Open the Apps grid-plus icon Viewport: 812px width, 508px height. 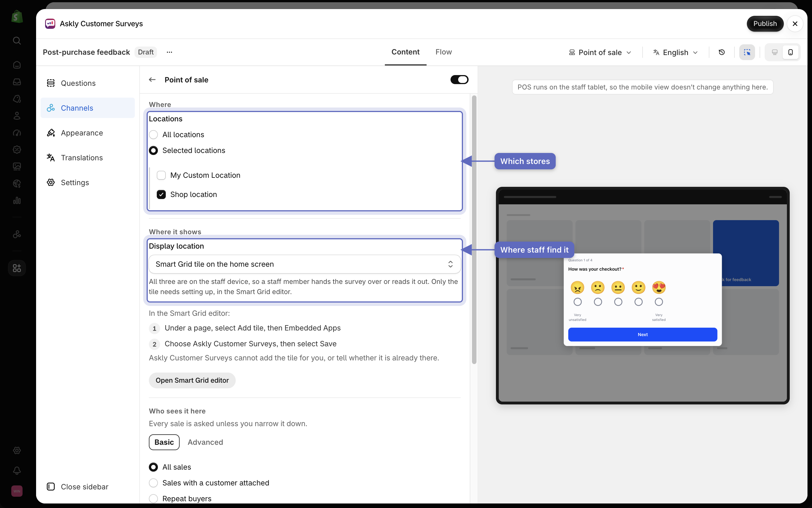pos(17,268)
